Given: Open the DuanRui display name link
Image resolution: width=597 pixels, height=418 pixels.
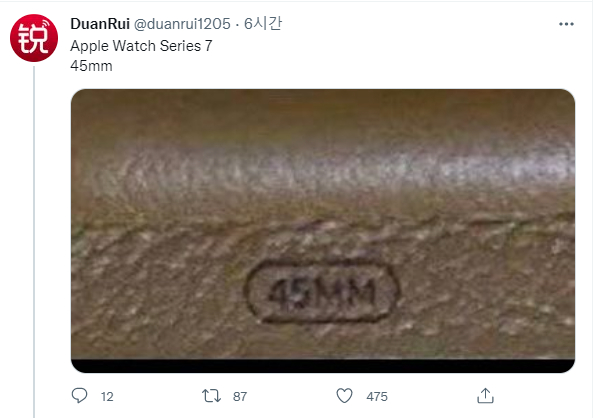Looking at the screenshot, I should [x=100, y=24].
